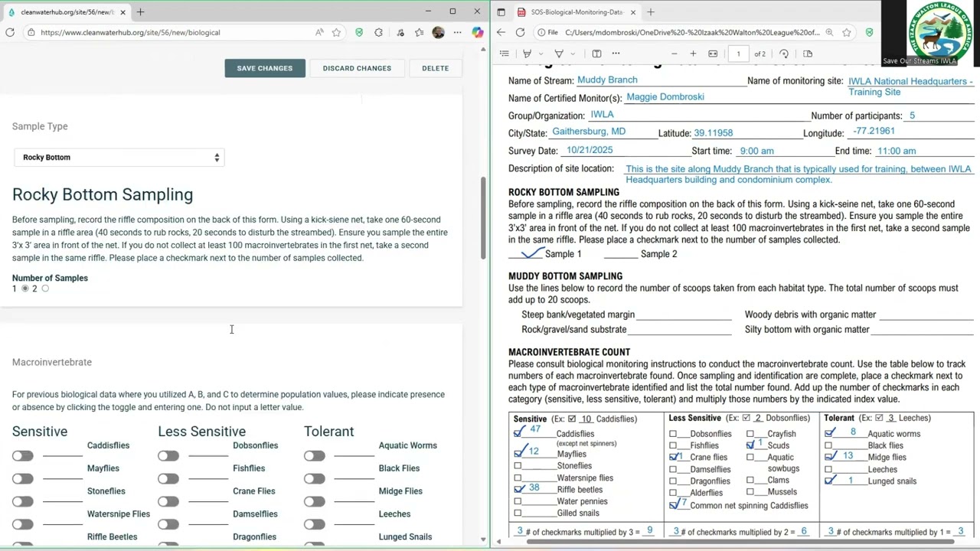The width and height of the screenshot is (980, 551).
Task: Open the Settings and more ellipsis in left browser
Action: pos(457,32)
